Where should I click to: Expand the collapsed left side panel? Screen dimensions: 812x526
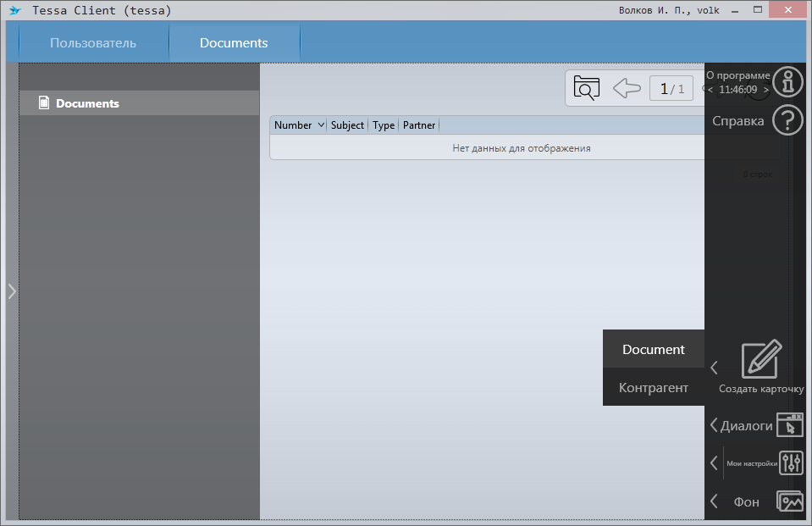pyautogui.click(x=11, y=291)
